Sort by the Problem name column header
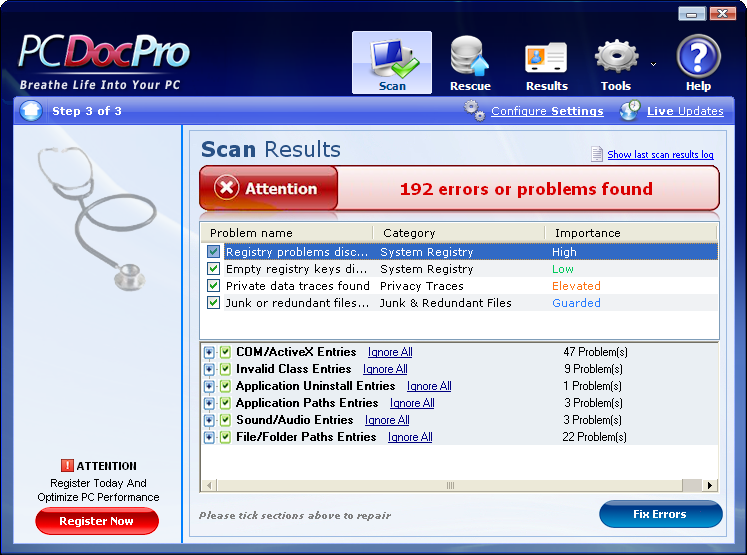The image size is (747, 555). 286,233
